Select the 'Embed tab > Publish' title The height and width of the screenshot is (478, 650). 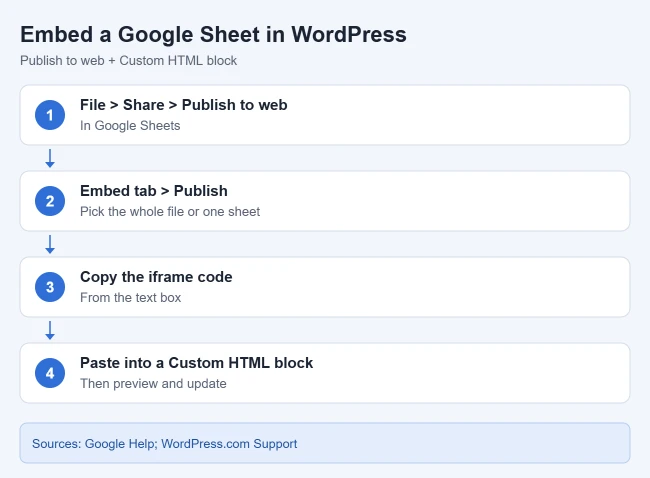tap(154, 191)
